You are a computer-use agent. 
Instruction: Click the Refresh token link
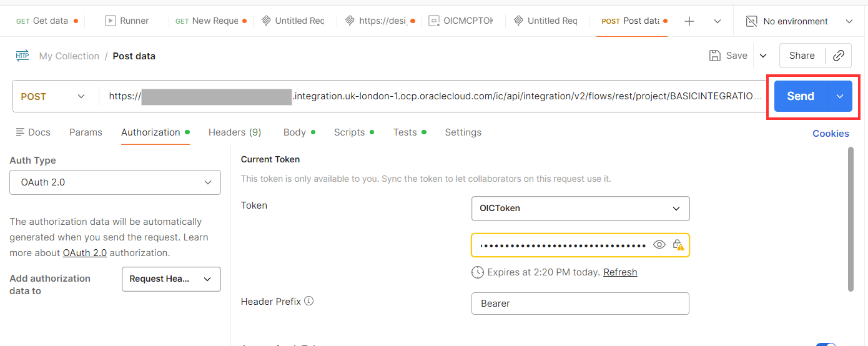pos(620,272)
